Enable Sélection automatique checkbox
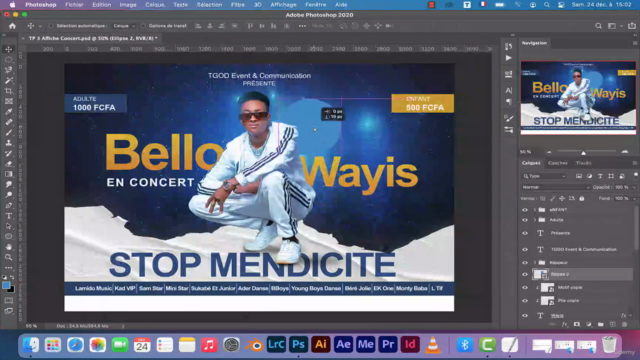The width and height of the screenshot is (640, 360). pos(51,26)
